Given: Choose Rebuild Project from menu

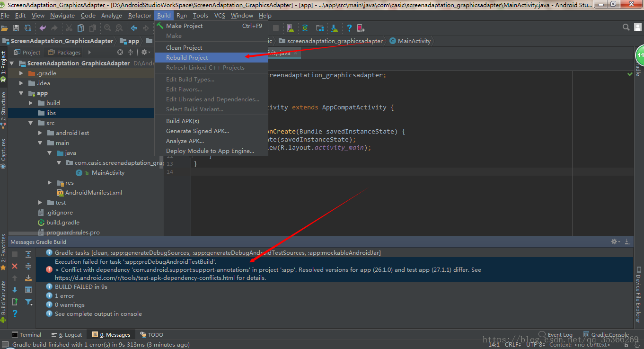Looking at the screenshot, I should coord(211,58).
